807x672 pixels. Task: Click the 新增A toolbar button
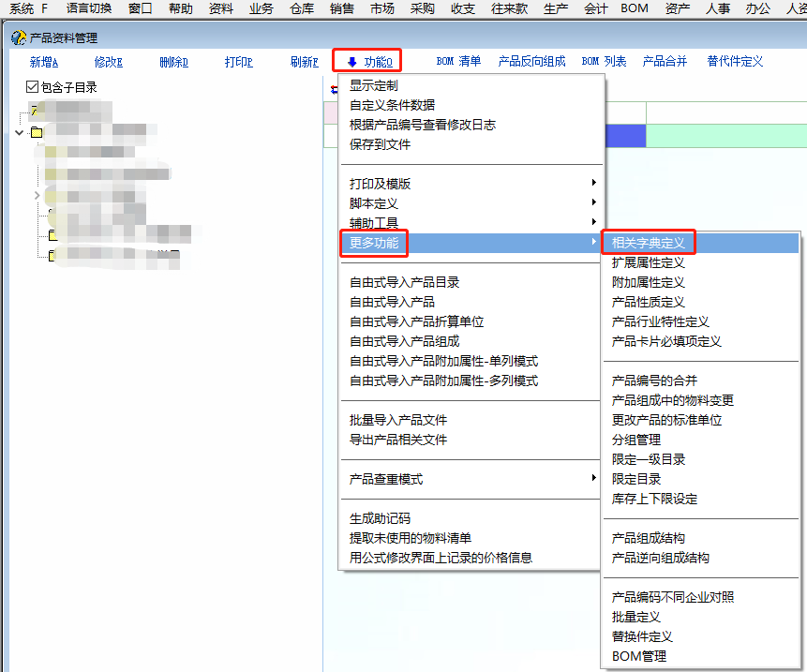44,62
